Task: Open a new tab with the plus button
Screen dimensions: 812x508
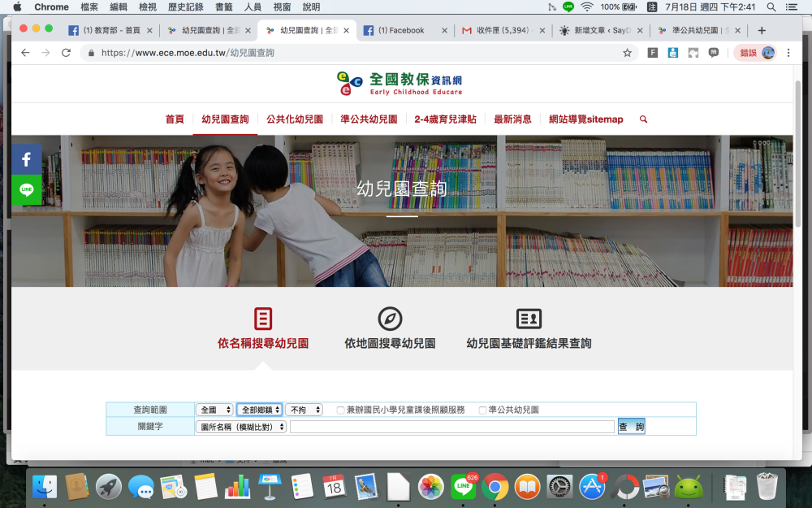Action: [x=762, y=30]
